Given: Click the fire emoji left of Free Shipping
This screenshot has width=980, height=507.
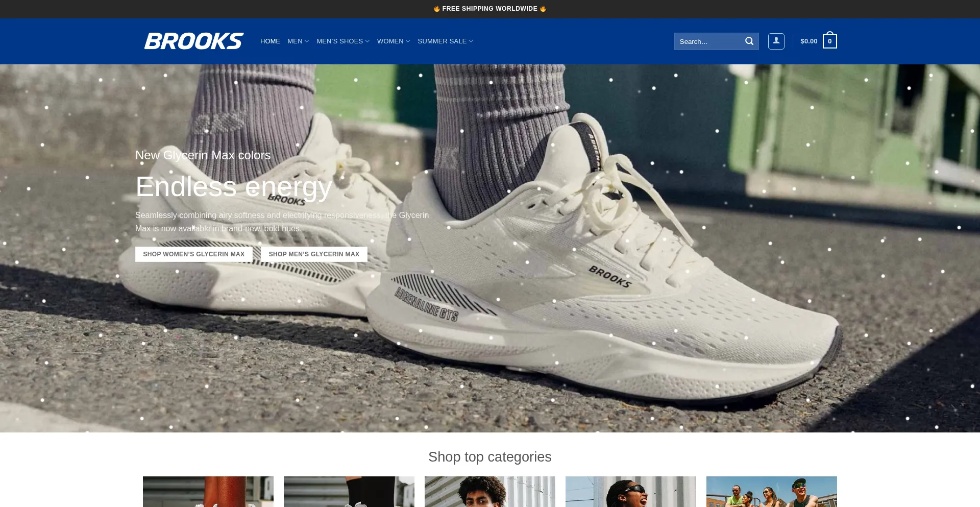Looking at the screenshot, I should pos(436,9).
